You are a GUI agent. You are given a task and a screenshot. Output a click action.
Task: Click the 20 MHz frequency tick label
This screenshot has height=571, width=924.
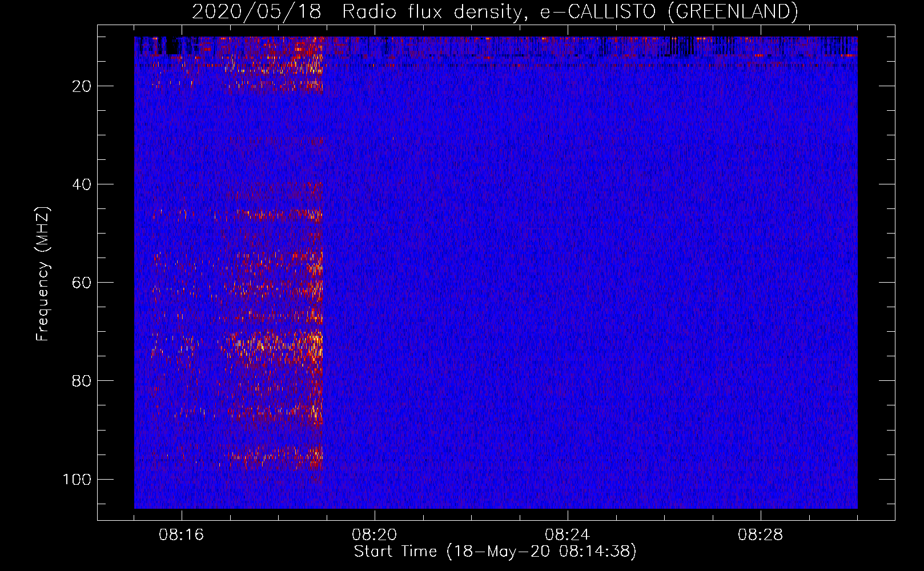tap(82, 86)
